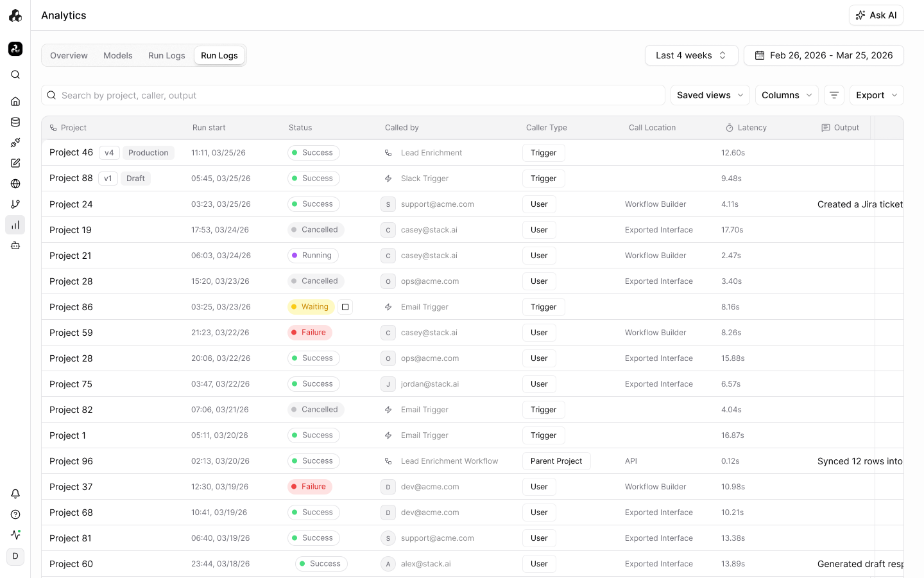Open the edit notepad icon in sidebar

coord(15,163)
